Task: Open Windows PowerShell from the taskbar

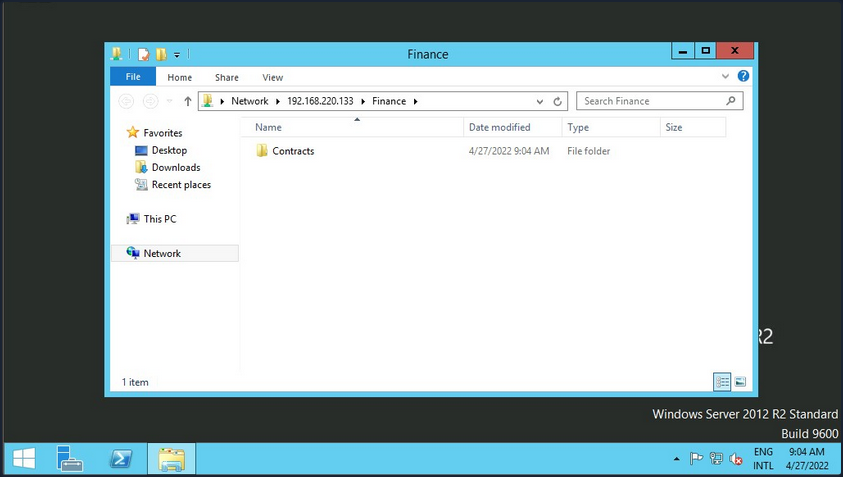Action: (x=121, y=459)
